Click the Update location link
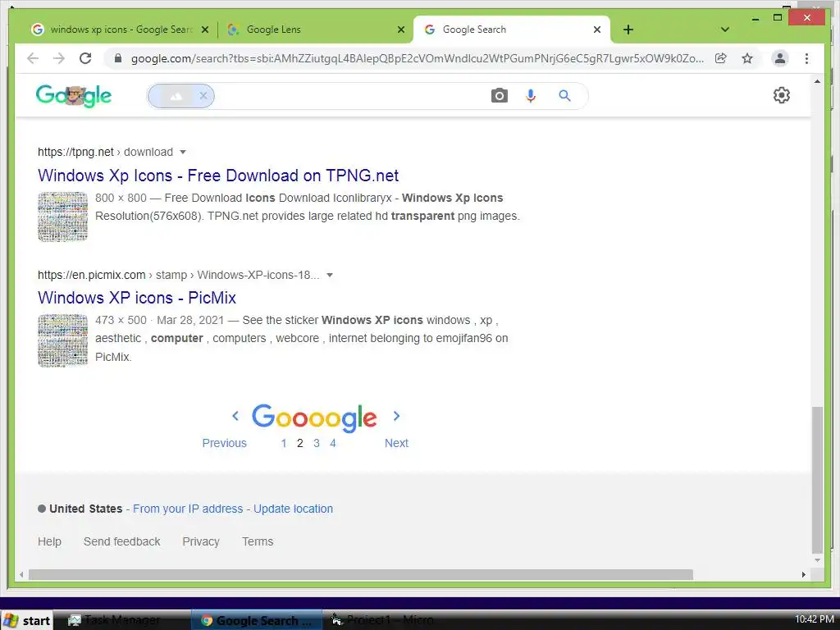 coord(293,509)
